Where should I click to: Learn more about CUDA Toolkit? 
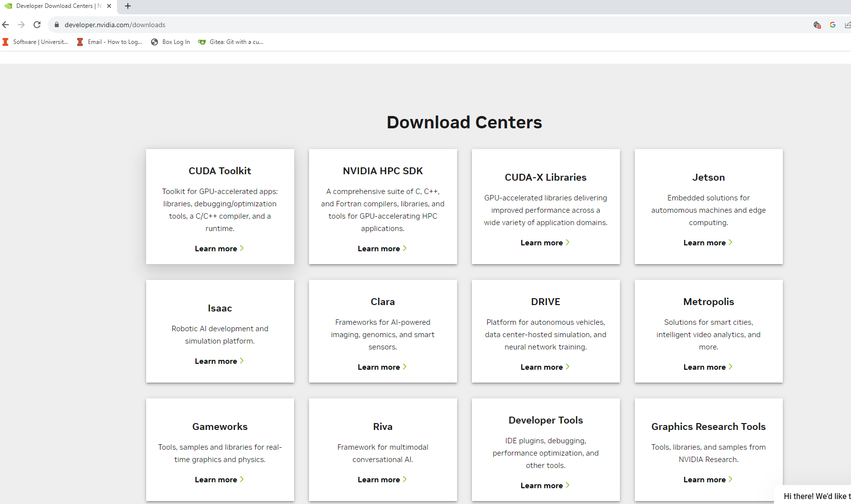[219, 249]
